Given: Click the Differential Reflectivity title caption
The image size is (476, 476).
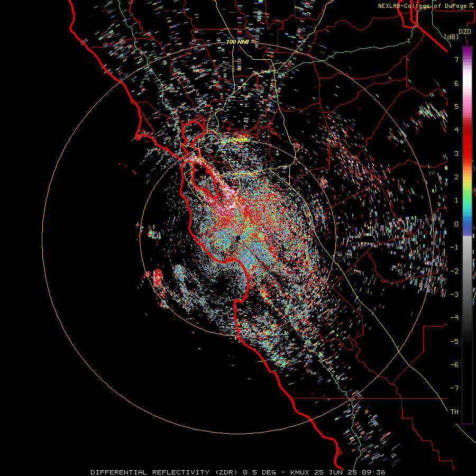Looking at the screenshot, I should [x=238, y=472].
